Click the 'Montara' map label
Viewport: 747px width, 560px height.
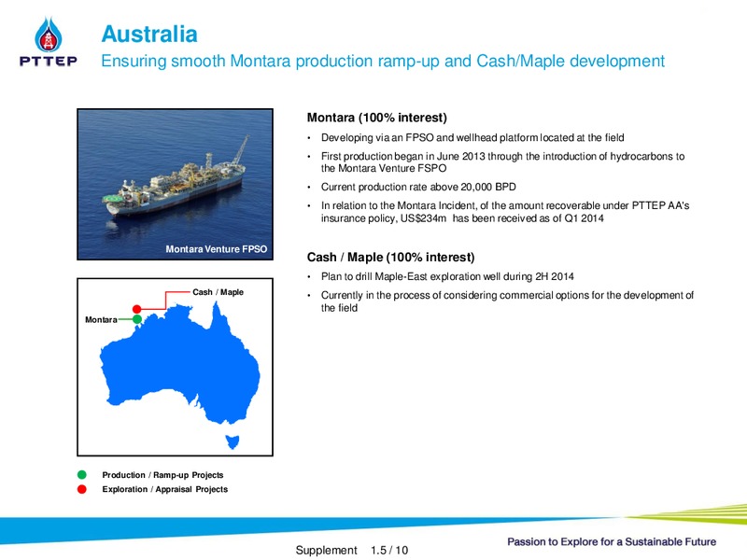point(101,319)
